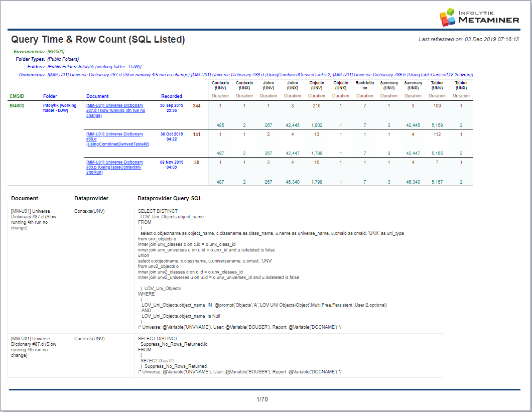Click the Environments {BI4003} filter line
This screenshot has width=532, height=412.
coord(39,52)
